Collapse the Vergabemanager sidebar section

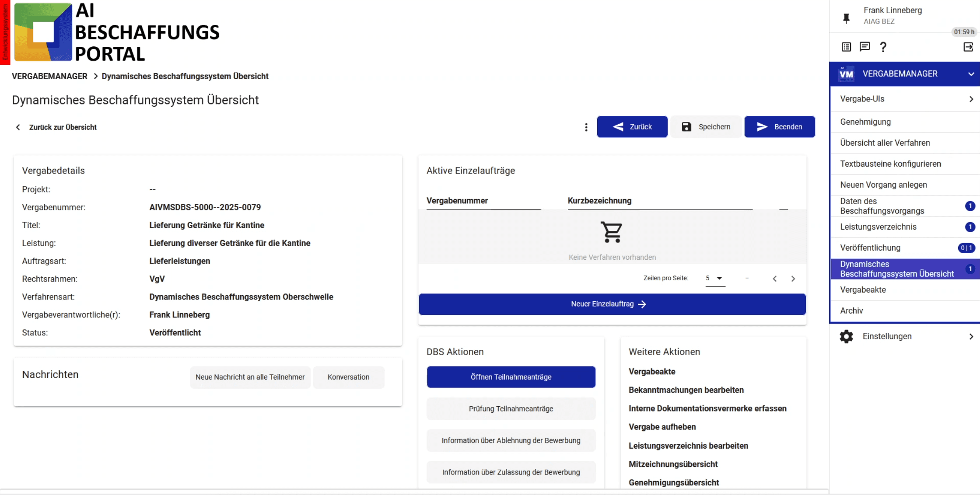tap(971, 74)
